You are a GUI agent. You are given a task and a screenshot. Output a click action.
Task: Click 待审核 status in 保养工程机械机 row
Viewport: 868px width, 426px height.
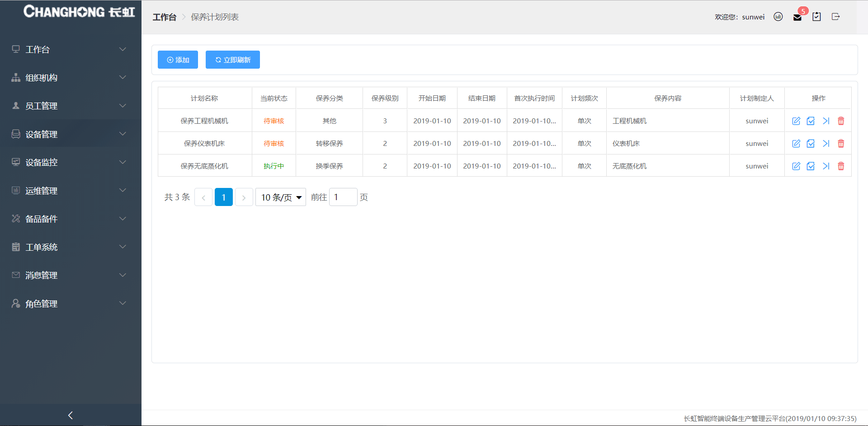click(274, 121)
